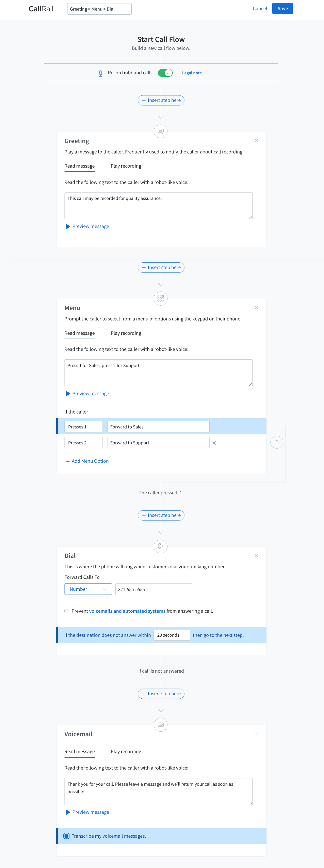Expand the Number forward type dropdown

point(88,589)
